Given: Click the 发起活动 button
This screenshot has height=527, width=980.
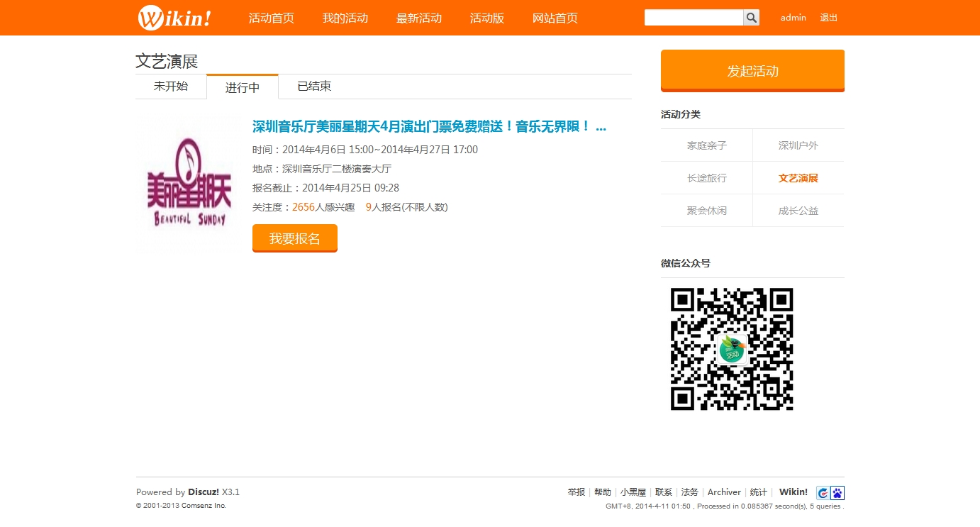Looking at the screenshot, I should pyautogui.click(x=752, y=69).
